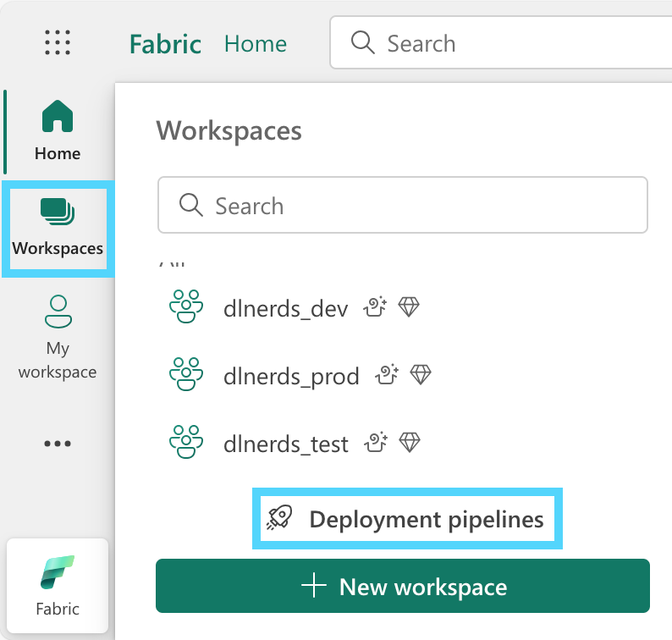Click the task flow icon beside dlnerds_test

coord(376,443)
